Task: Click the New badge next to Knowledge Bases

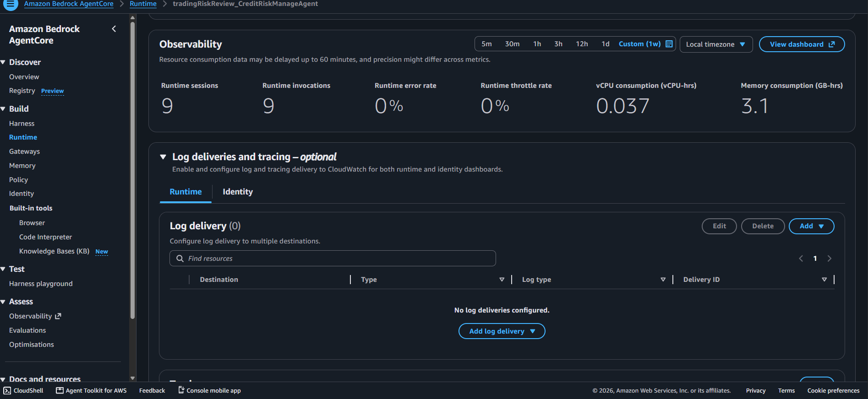Action: click(x=102, y=252)
